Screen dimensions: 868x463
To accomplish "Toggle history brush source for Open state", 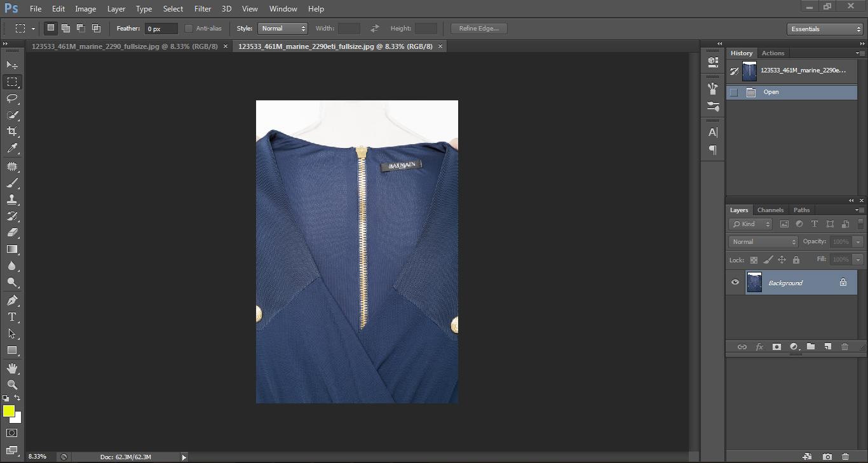I will pyautogui.click(x=734, y=92).
